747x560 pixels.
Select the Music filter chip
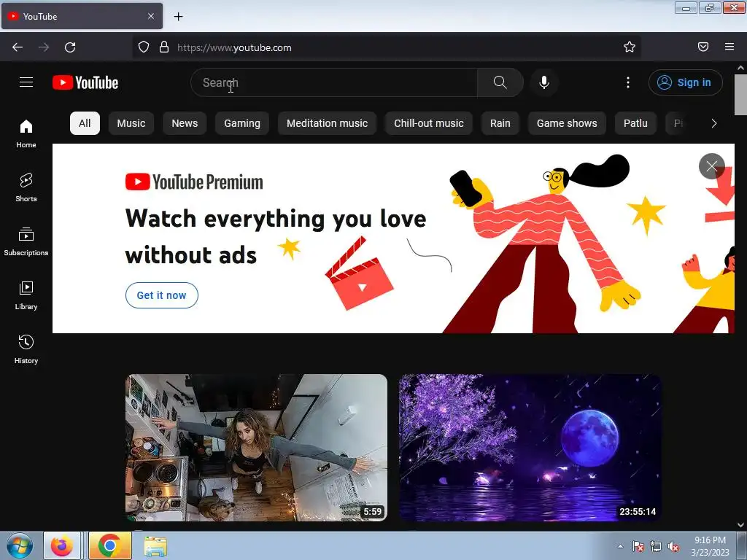(131, 123)
